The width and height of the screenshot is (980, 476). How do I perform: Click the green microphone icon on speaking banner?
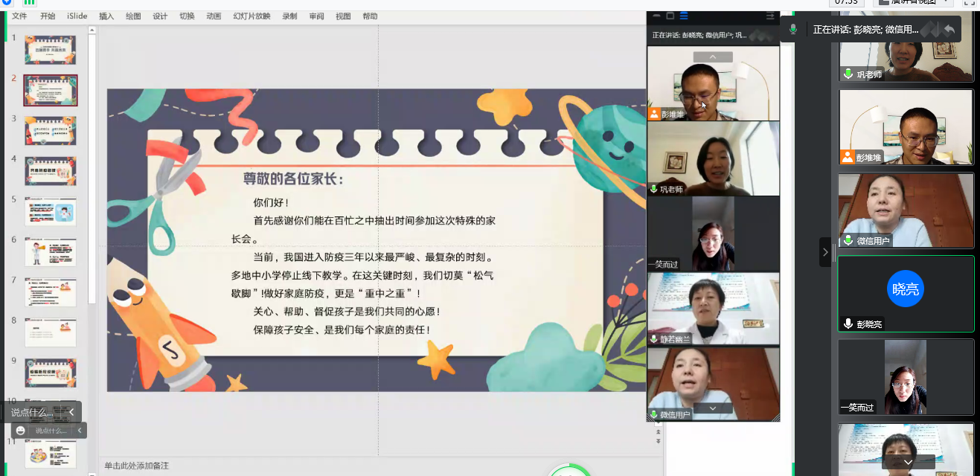point(793,30)
